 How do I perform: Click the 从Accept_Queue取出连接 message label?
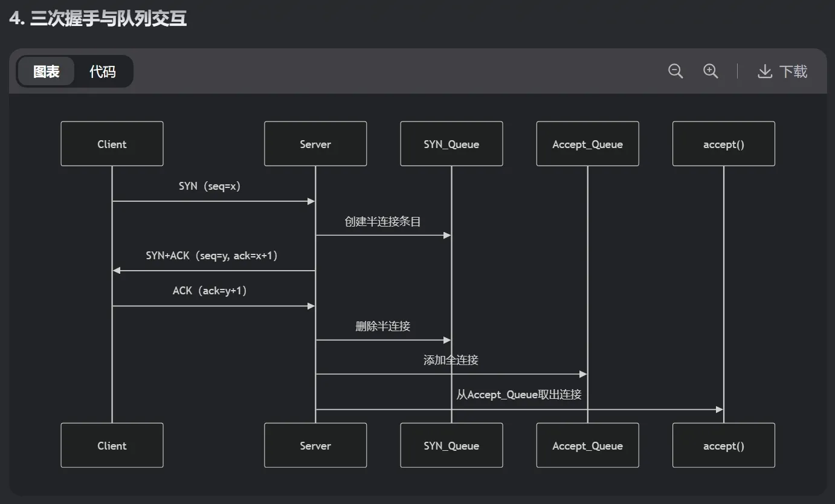pyautogui.click(x=519, y=395)
